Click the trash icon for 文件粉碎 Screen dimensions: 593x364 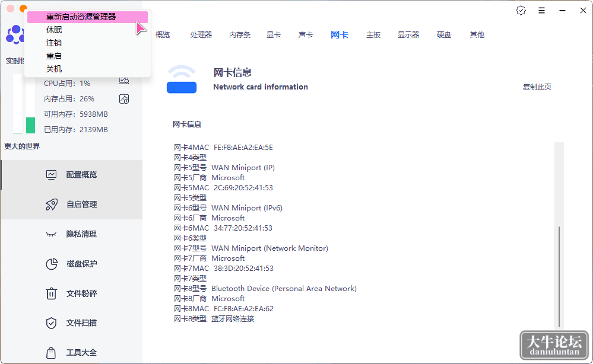coord(51,293)
